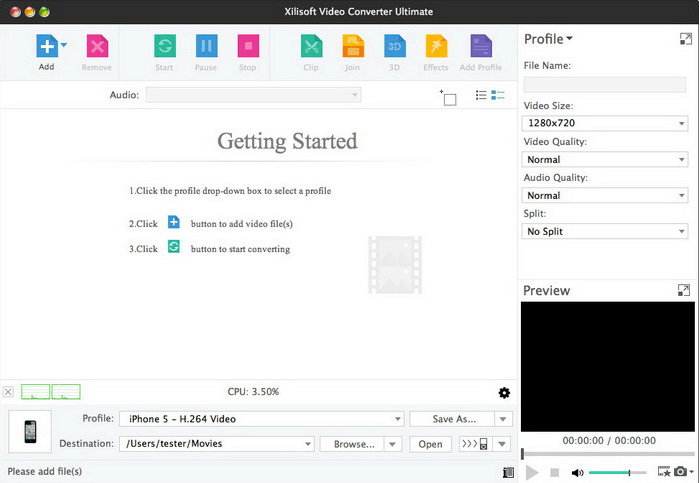Switch to simple list view
The width and height of the screenshot is (700, 483).
[481, 95]
